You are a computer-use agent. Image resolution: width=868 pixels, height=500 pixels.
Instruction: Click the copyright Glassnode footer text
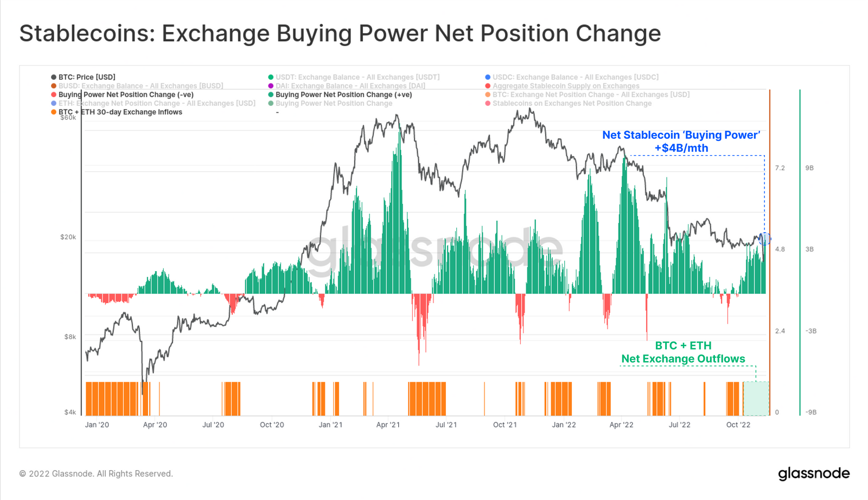point(96,473)
